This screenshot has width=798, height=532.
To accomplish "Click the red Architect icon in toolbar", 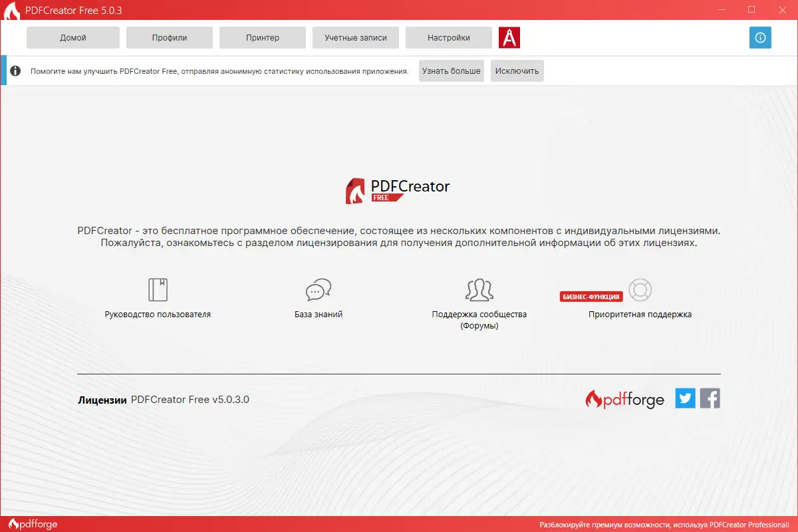I will pos(509,38).
